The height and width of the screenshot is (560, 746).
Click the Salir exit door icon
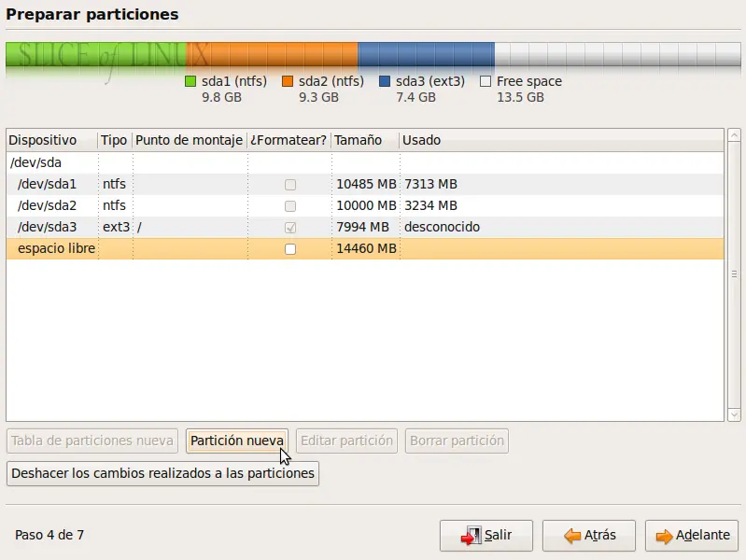coord(471,535)
